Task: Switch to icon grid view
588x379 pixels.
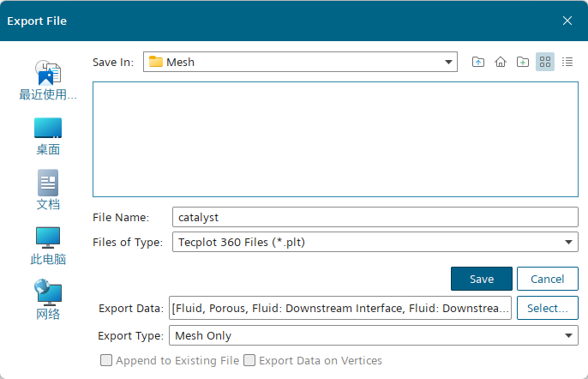Action: (545, 62)
